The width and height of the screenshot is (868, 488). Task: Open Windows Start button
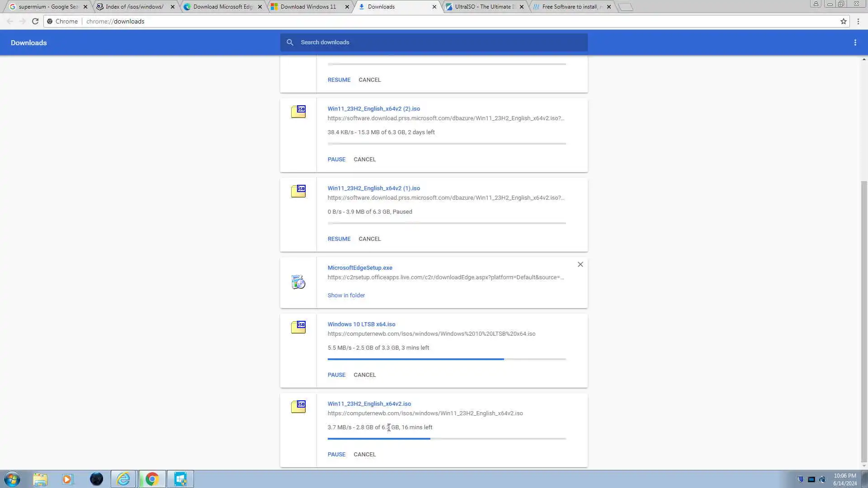point(12,479)
